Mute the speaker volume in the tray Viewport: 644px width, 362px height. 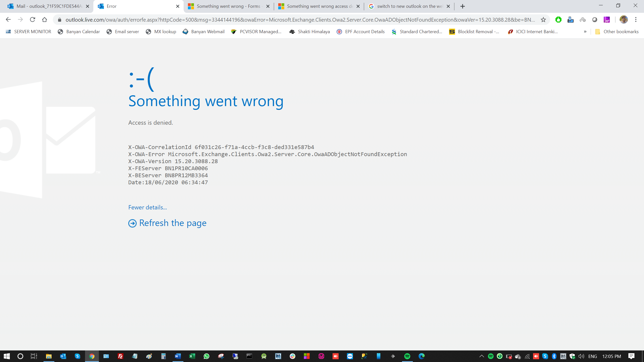(x=581, y=356)
